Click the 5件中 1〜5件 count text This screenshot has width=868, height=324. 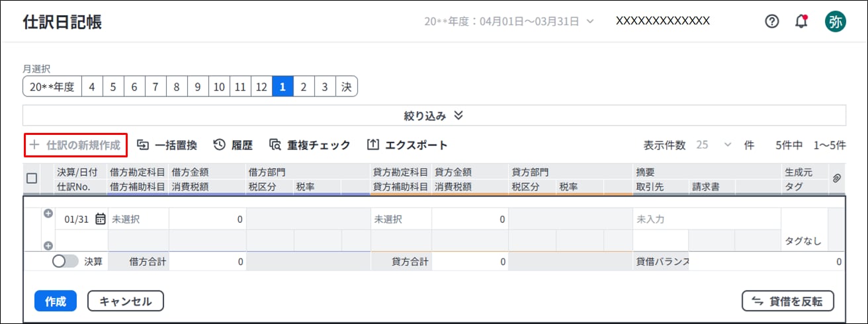point(811,145)
